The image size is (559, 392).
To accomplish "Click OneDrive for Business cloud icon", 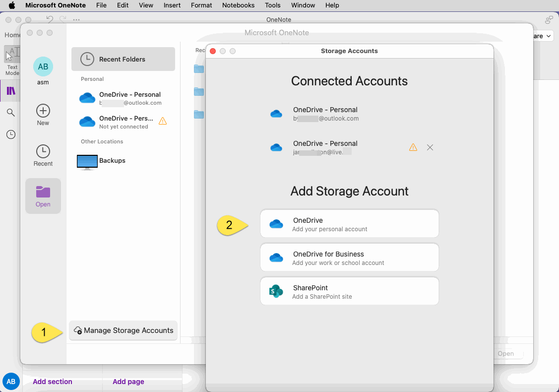I will pyautogui.click(x=276, y=258).
